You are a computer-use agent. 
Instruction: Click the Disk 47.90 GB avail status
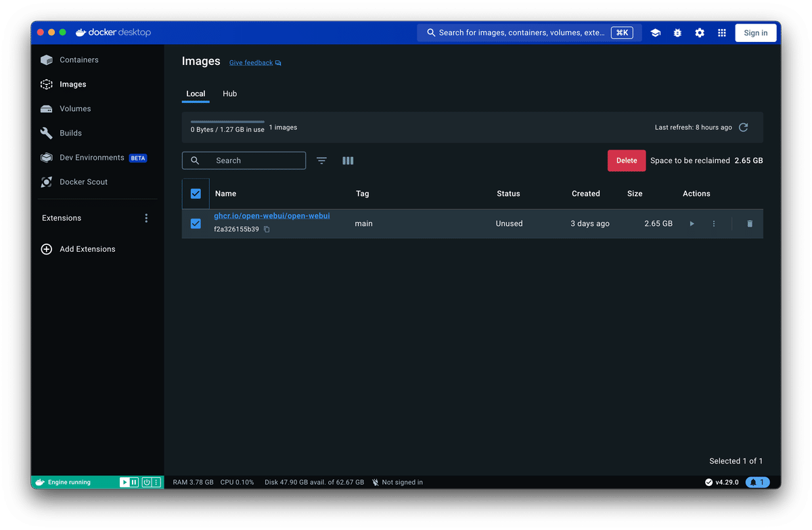pyautogui.click(x=314, y=483)
